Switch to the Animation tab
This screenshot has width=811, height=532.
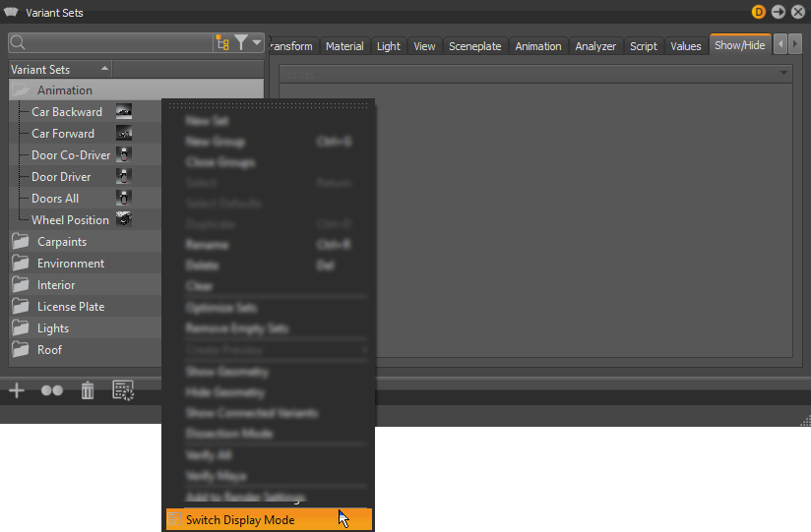[538, 46]
